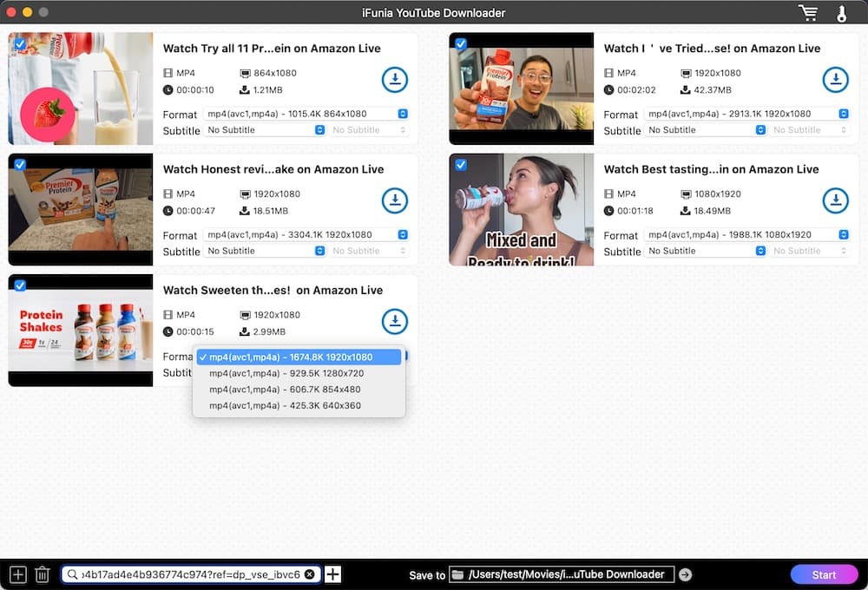The height and width of the screenshot is (590, 868).
Task: Download the 'I've Tried...se!' video
Action: (x=835, y=80)
